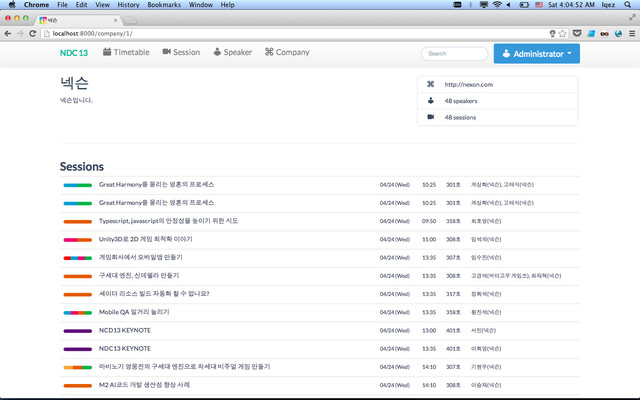640x400 pixels.
Task: Open the Edit menu
Action: 81,5
